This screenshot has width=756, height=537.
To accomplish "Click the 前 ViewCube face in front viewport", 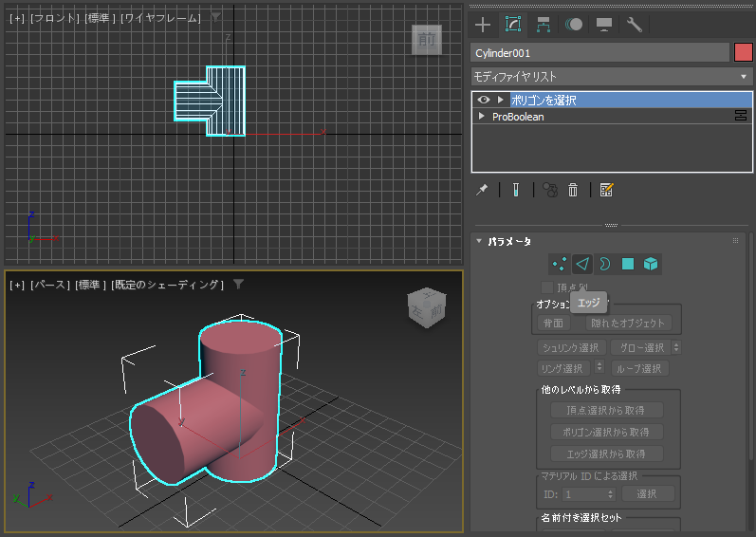I will tap(427, 40).
